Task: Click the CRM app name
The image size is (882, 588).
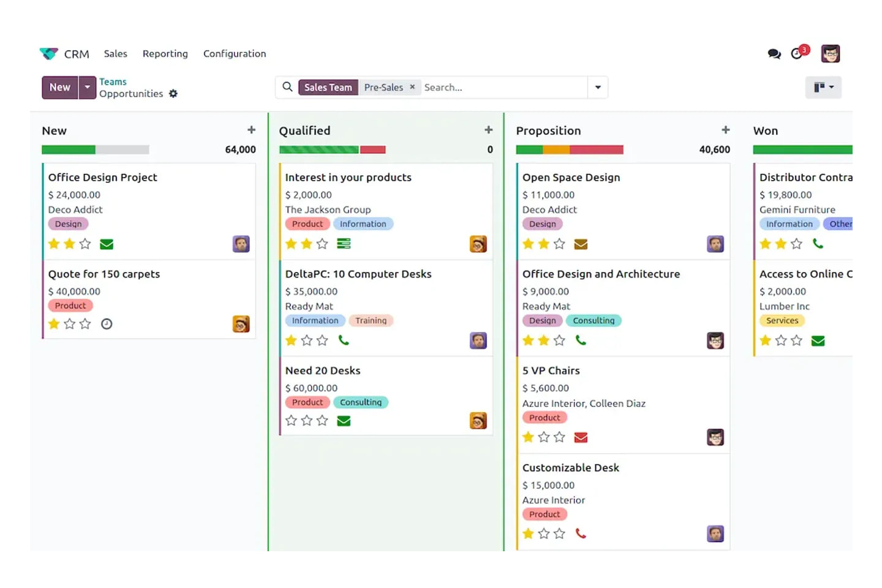Action: (x=77, y=54)
